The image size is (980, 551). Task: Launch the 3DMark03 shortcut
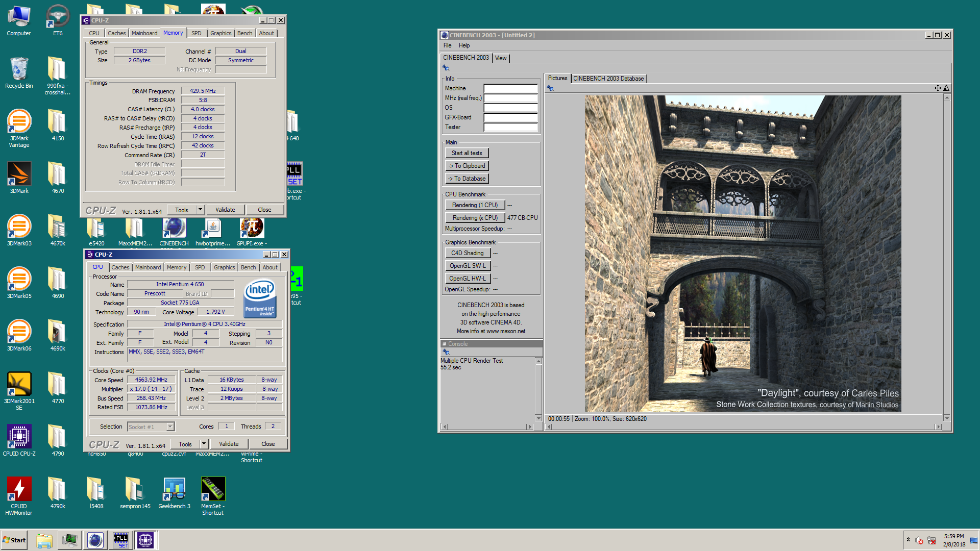coord(19,231)
